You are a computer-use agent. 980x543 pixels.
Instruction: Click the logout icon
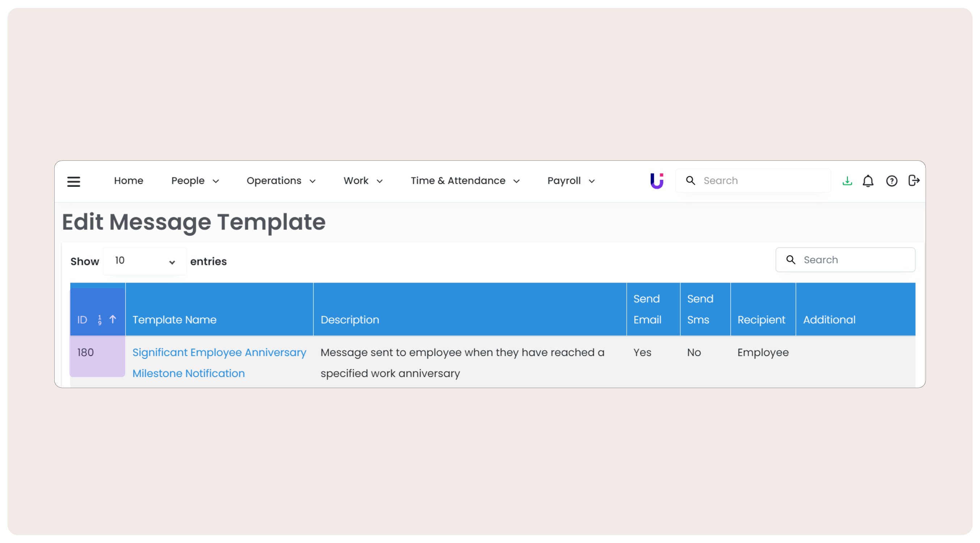pyautogui.click(x=913, y=180)
